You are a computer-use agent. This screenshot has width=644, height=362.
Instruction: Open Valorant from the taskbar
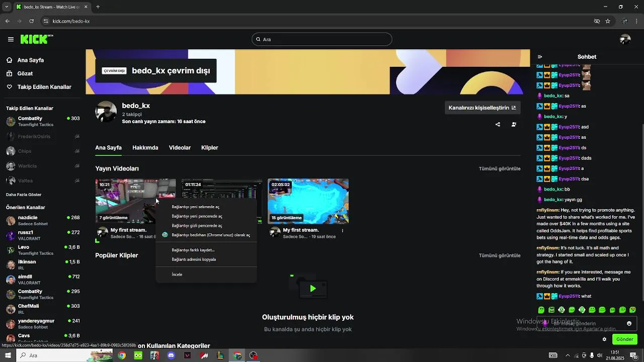[x=188, y=355]
